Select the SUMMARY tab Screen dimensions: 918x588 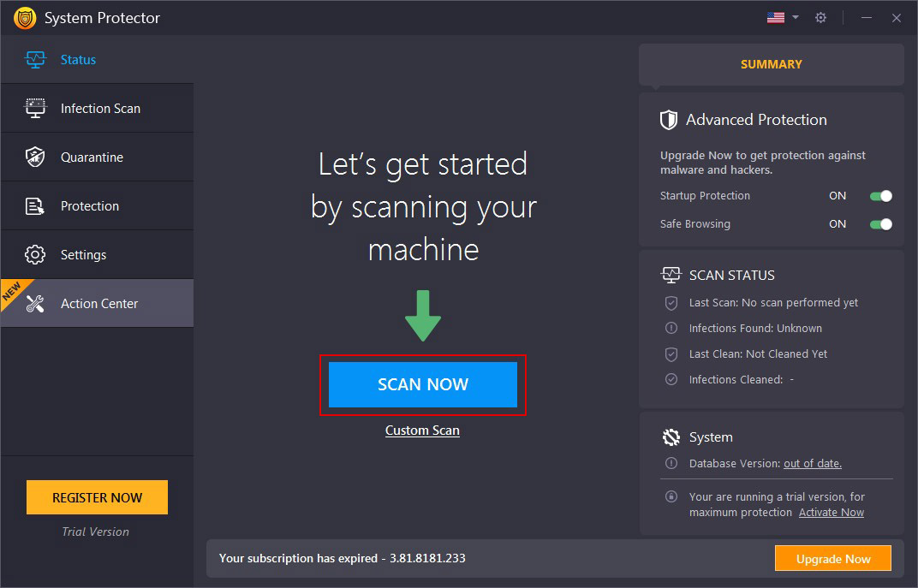point(770,63)
